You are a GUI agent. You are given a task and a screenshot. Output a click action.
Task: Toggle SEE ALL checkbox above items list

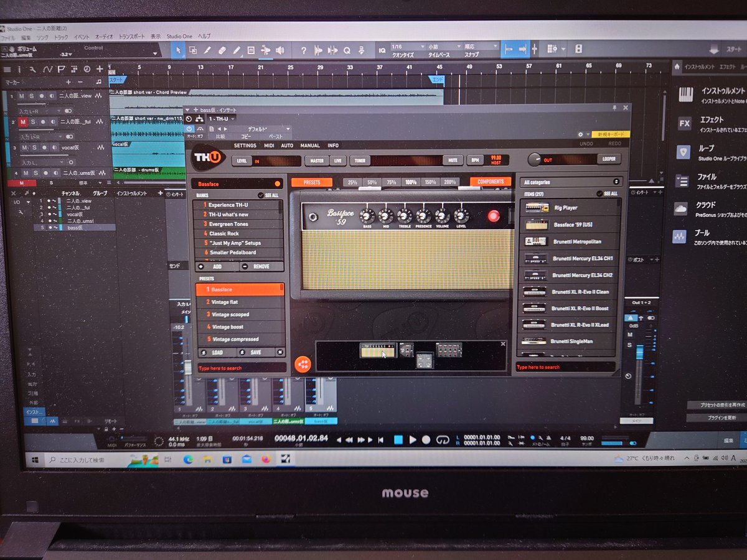click(x=600, y=194)
